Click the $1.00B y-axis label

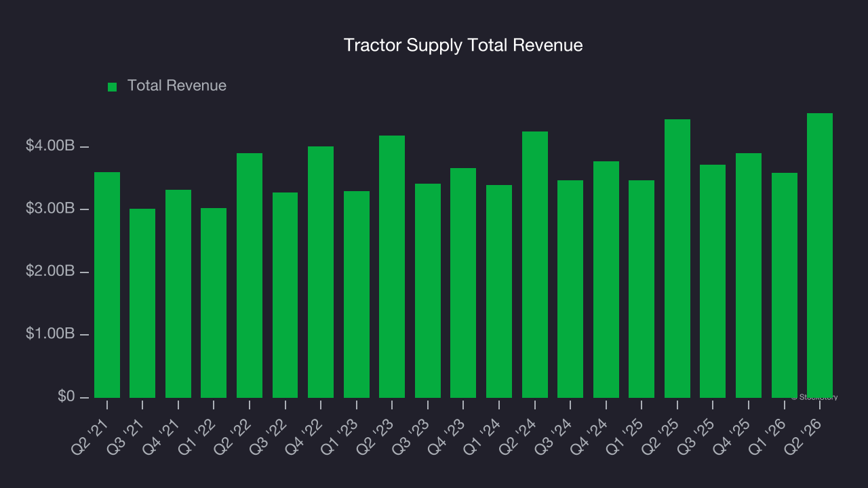pos(50,333)
